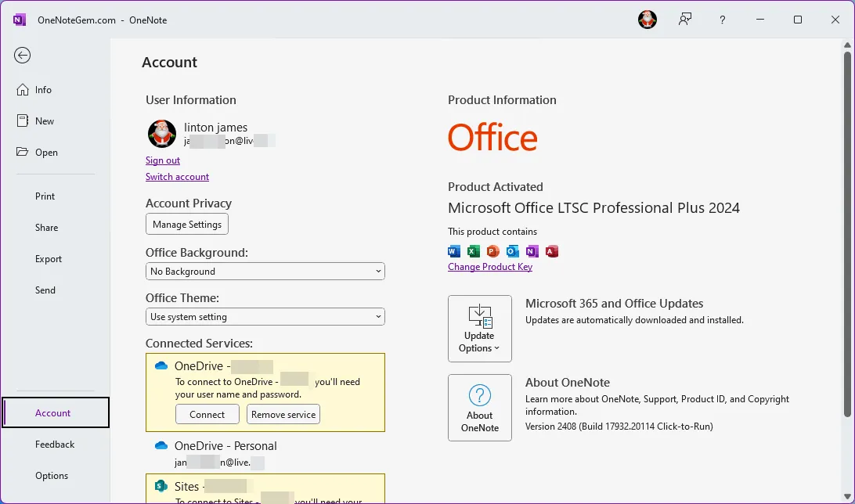Click the Sign out link
The height and width of the screenshot is (504, 855).
(x=163, y=160)
